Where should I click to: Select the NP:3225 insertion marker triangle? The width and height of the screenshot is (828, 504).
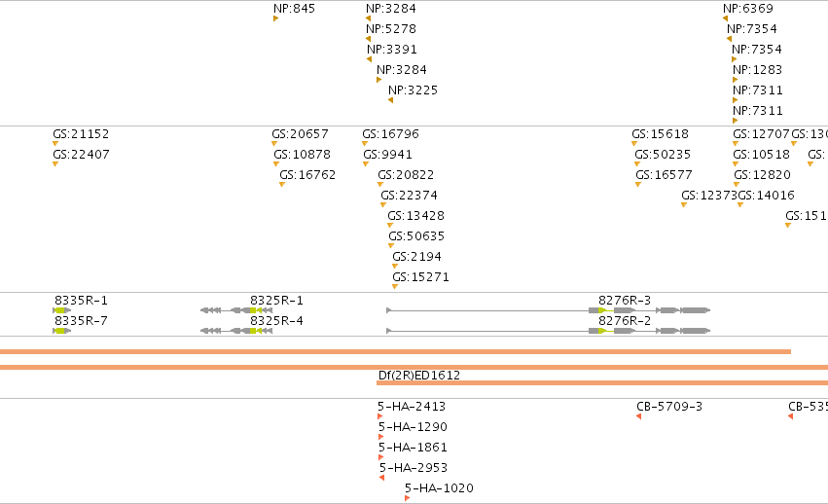tap(390, 100)
